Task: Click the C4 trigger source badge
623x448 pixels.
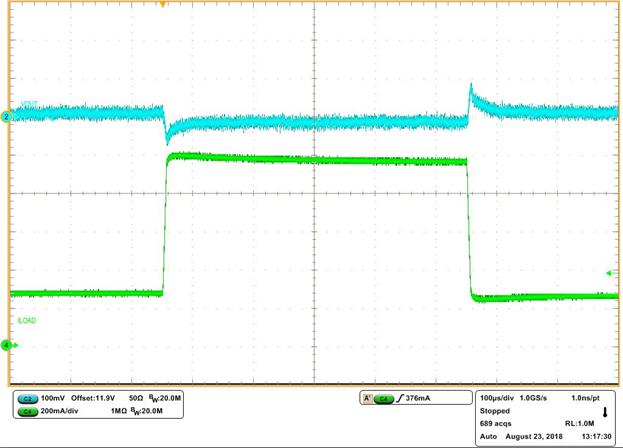Action: coord(382,398)
